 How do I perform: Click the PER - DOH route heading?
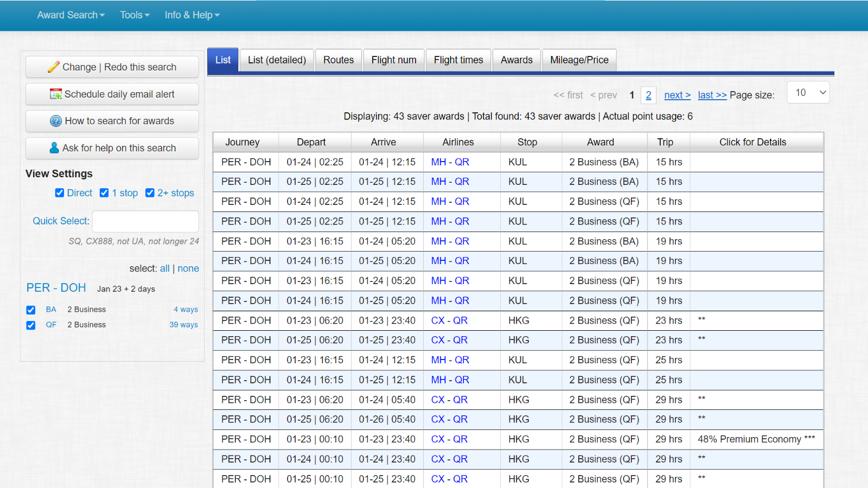[x=56, y=288]
